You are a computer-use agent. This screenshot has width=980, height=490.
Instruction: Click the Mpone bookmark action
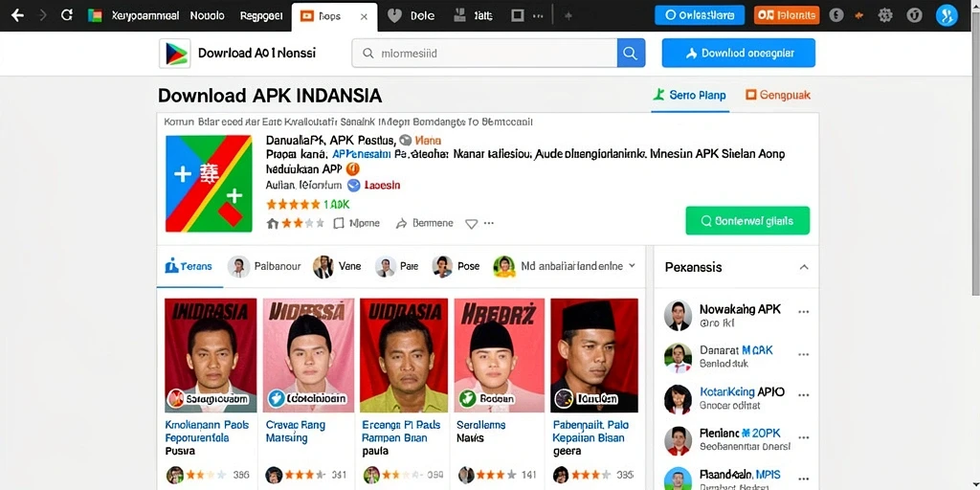point(356,223)
